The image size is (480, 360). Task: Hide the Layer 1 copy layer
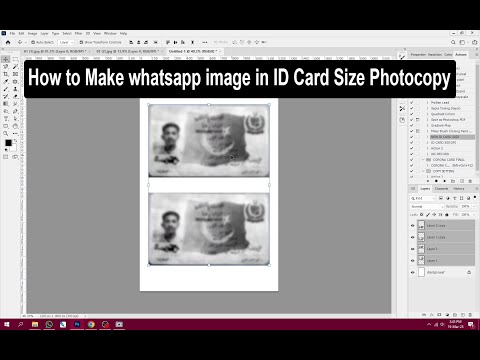413,237
